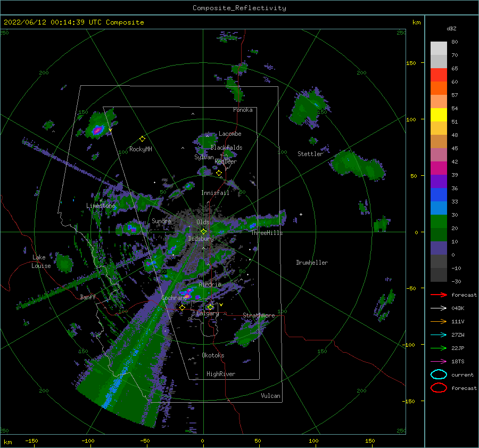Click the Lake Louise label
Viewport: 479px width, 448px height.
[x=41, y=262]
